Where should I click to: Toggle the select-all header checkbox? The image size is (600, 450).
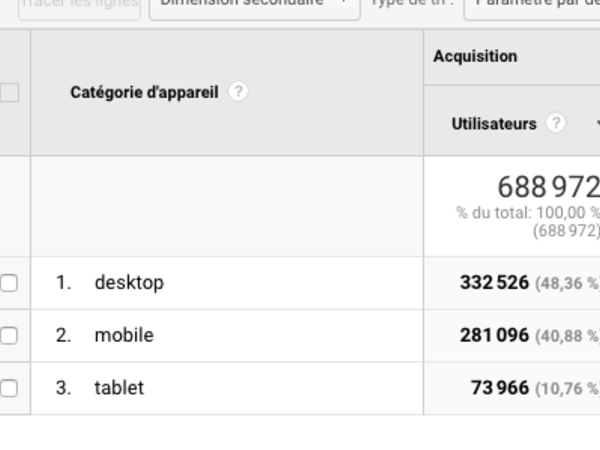click(9, 92)
